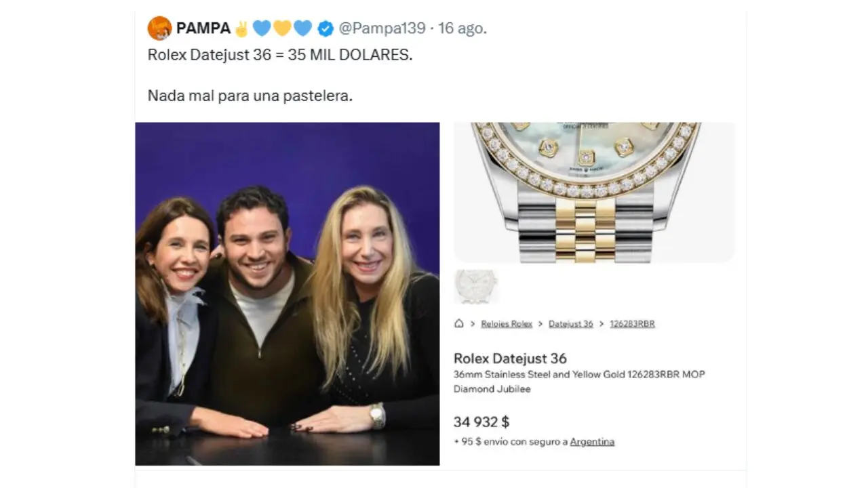Click the Rolex Datejust 36 product title
Screen dimensions: 868x488
(x=510, y=359)
